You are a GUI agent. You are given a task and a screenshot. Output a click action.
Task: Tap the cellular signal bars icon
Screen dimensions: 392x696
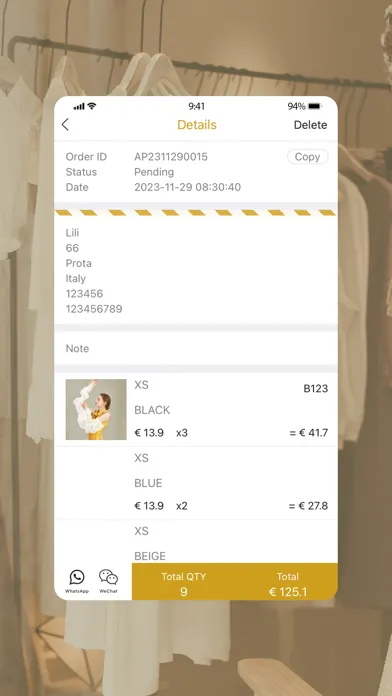(79, 107)
